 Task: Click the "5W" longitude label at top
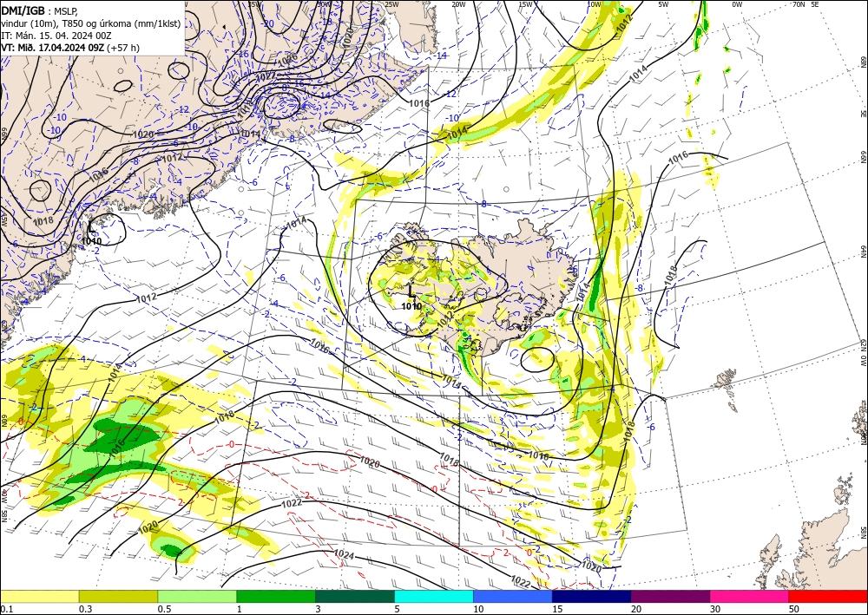pos(663,4)
